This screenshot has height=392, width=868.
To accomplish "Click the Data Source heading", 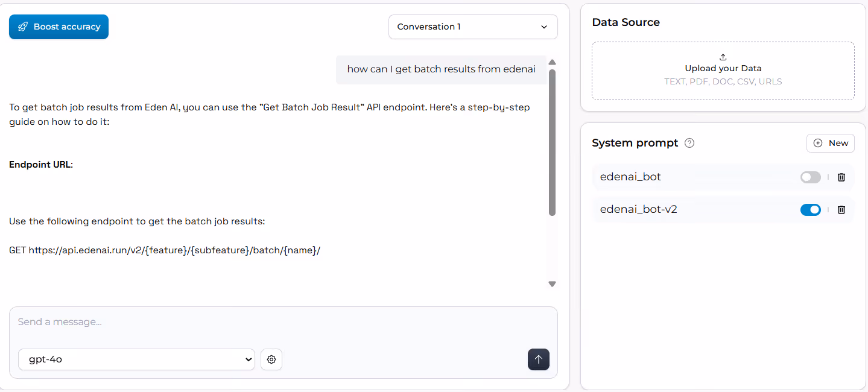I will click(626, 22).
